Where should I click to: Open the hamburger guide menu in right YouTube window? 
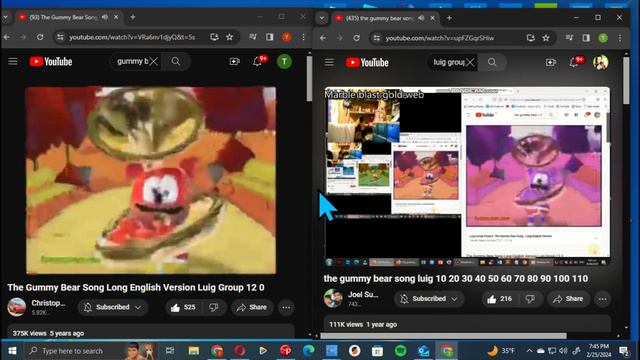pyautogui.click(x=329, y=62)
